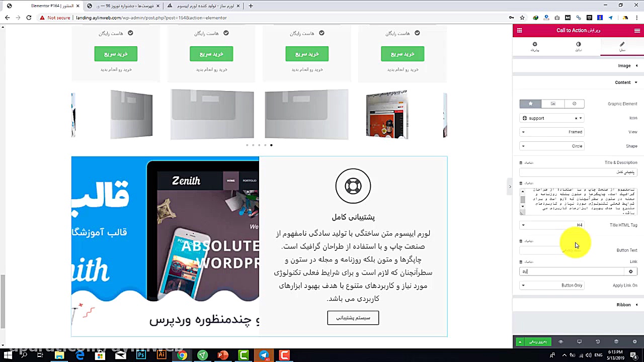Launch Photoshop from the taskbar

coord(141,355)
